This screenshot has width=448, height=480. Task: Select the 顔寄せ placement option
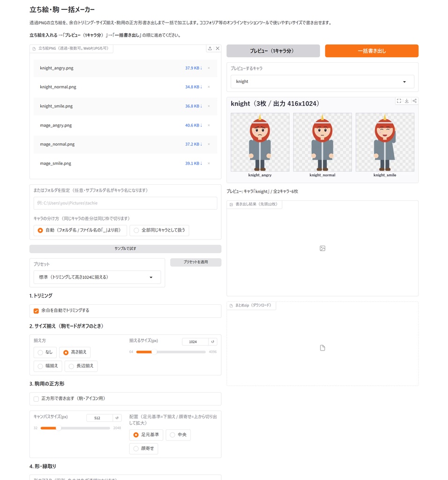point(143,449)
